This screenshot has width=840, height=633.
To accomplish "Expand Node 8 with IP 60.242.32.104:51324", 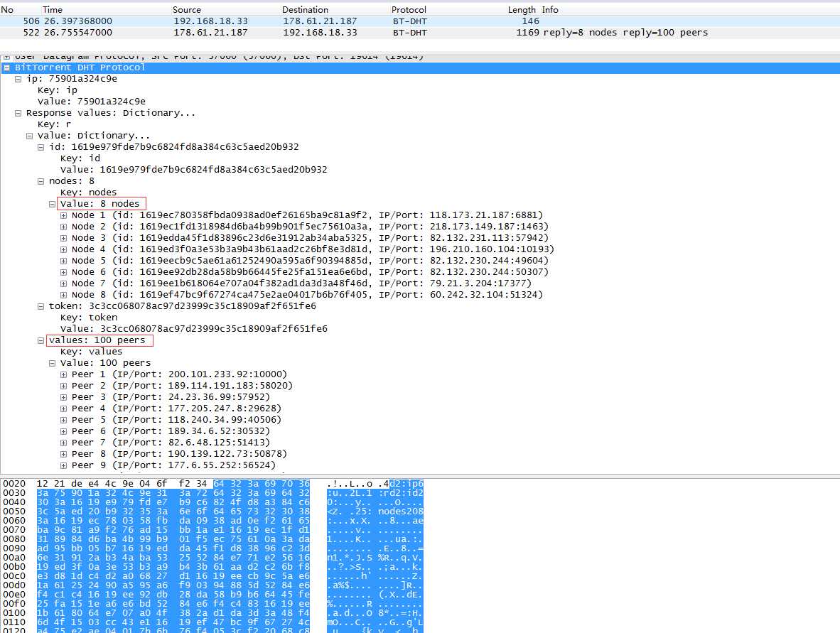I will point(63,295).
